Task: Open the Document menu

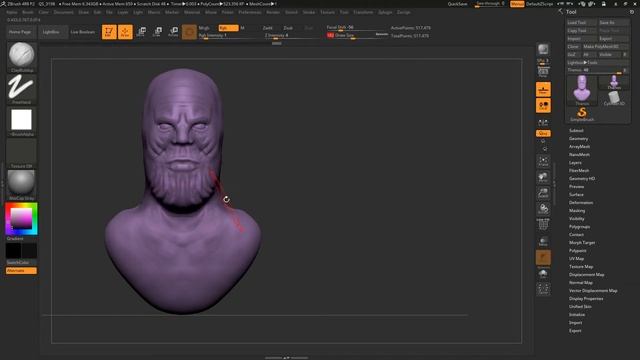Action: click(64, 12)
